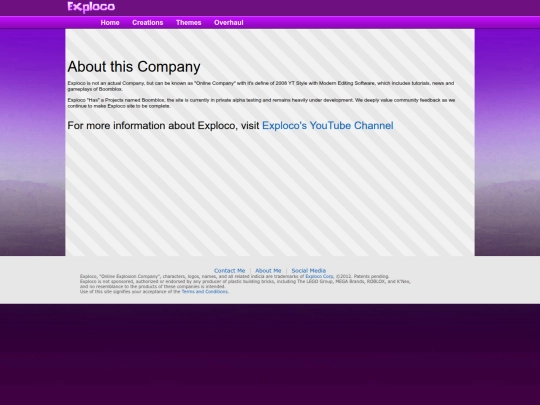Click the 'For more information about Exploco' text
Screen dimensions: 540x405
pyautogui.click(x=163, y=126)
